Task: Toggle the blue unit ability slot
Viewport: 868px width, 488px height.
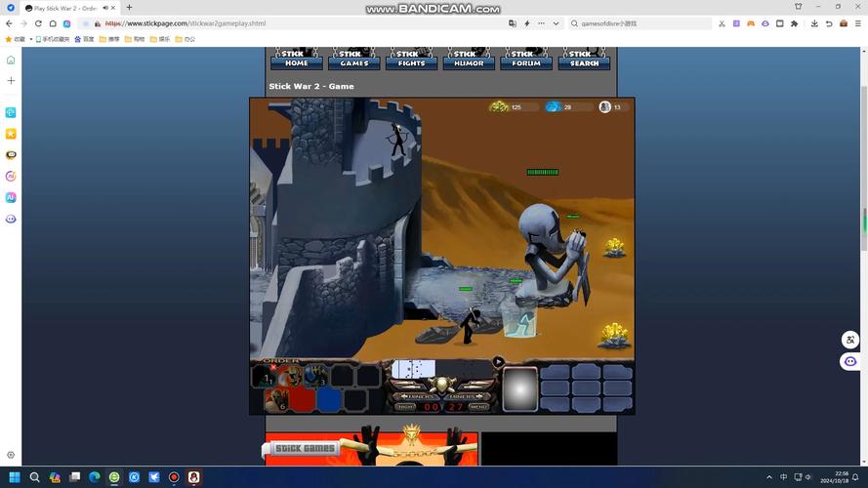Action: pyautogui.click(x=329, y=399)
